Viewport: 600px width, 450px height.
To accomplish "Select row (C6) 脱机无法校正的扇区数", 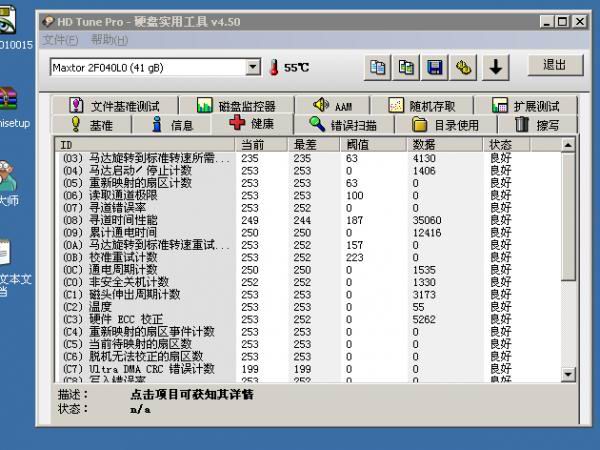I will coord(308,356).
